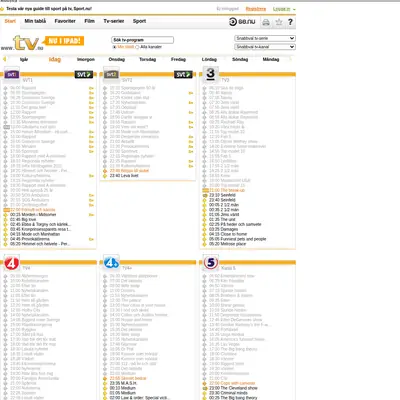This screenshot has width=400, height=400.
Task: Click the red TV4 channel logo
Action: 11,263
